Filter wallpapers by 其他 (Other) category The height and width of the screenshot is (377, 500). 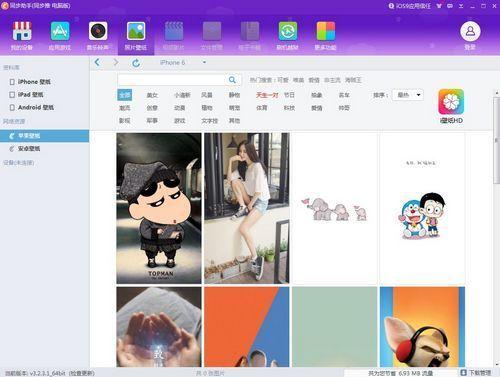(x=234, y=120)
